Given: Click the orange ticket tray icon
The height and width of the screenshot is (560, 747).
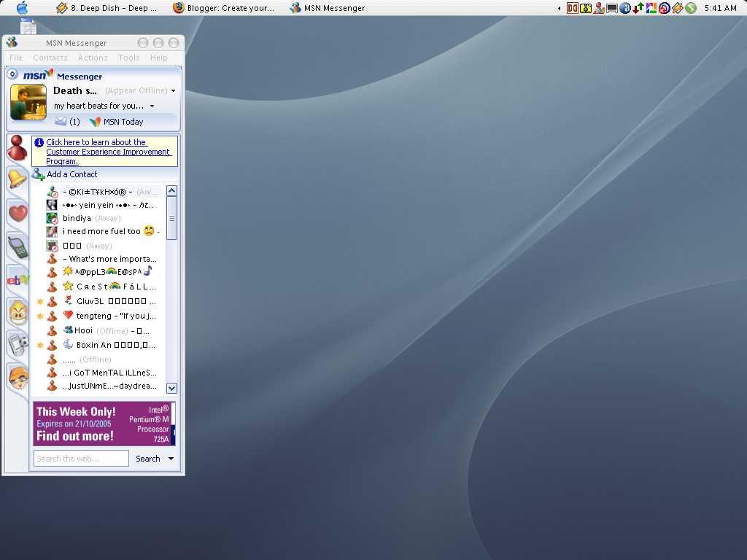Looking at the screenshot, I should pyautogui.click(x=677, y=8).
